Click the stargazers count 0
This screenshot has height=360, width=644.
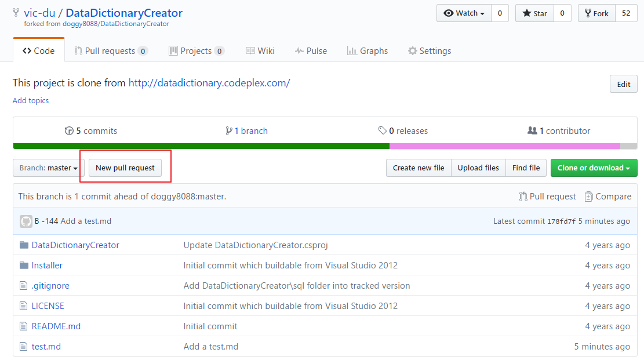point(562,13)
